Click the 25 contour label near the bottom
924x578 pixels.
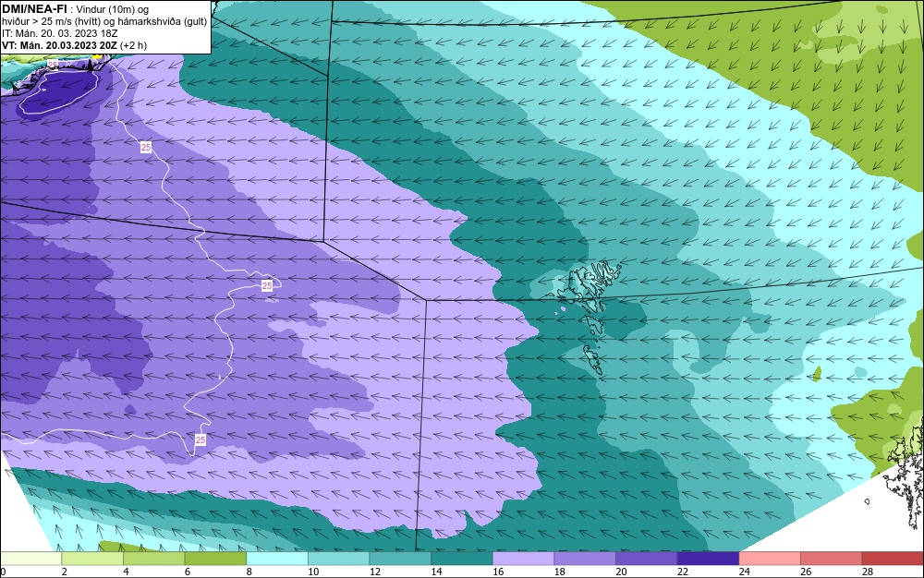[x=201, y=440]
